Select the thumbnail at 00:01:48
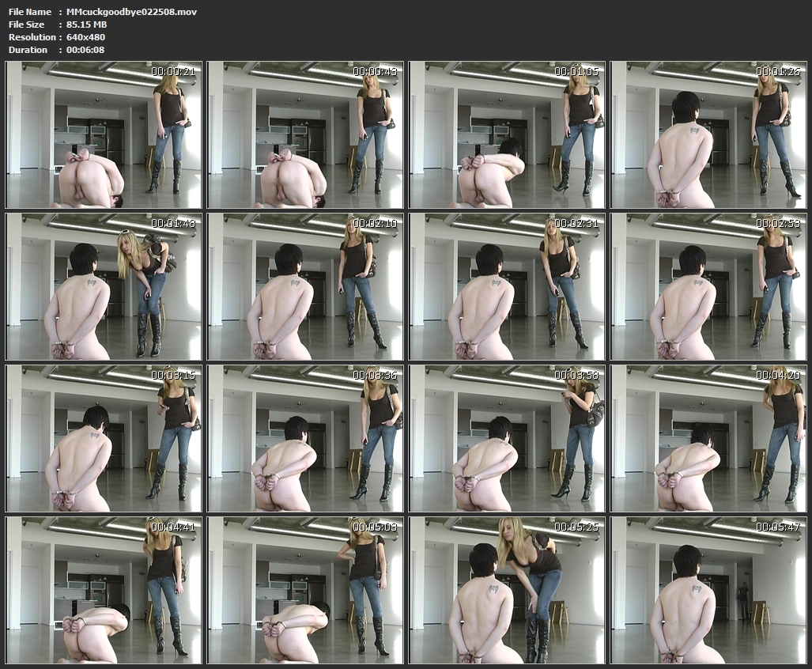Image resolution: width=812 pixels, height=669 pixels. click(x=104, y=287)
